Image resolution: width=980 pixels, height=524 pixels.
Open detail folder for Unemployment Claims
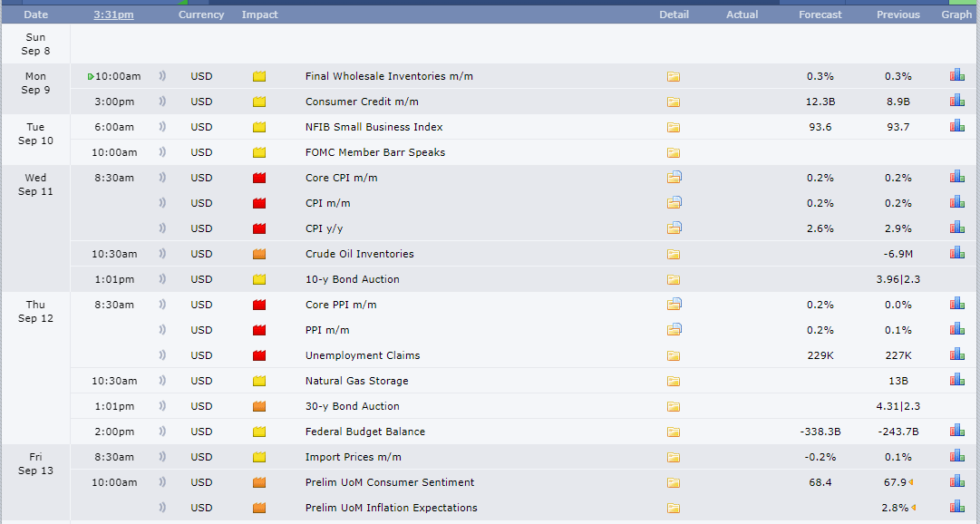click(673, 355)
